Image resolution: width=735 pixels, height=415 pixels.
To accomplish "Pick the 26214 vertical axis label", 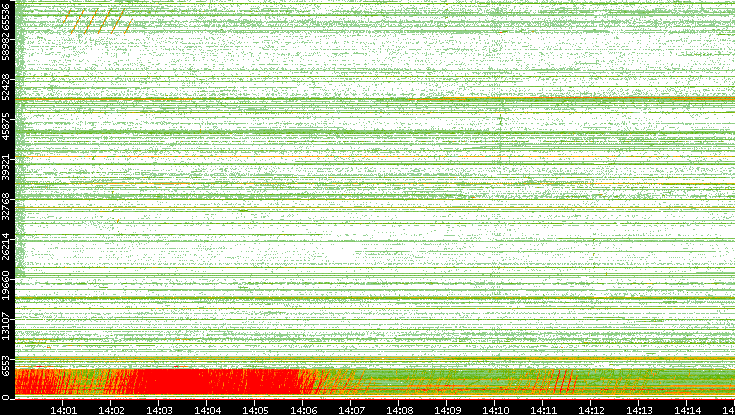I will (6, 247).
